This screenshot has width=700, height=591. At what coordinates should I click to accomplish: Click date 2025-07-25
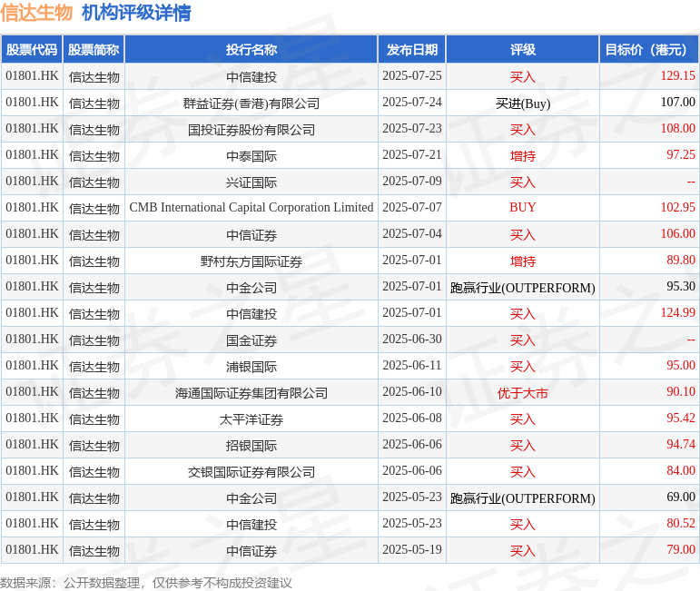412,75
